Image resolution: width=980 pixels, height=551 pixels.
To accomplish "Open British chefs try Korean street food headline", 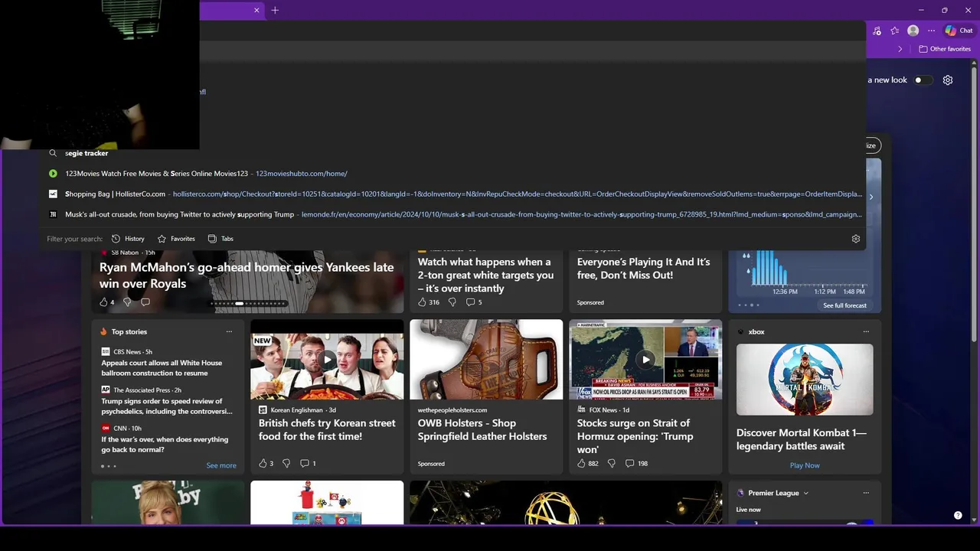I will pyautogui.click(x=327, y=429).
